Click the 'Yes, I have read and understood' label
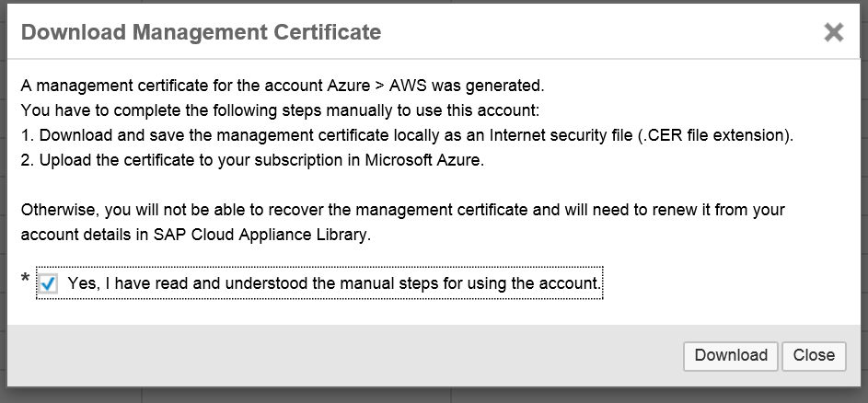Viewport: 868px width, 403px height. coord(333,283)
